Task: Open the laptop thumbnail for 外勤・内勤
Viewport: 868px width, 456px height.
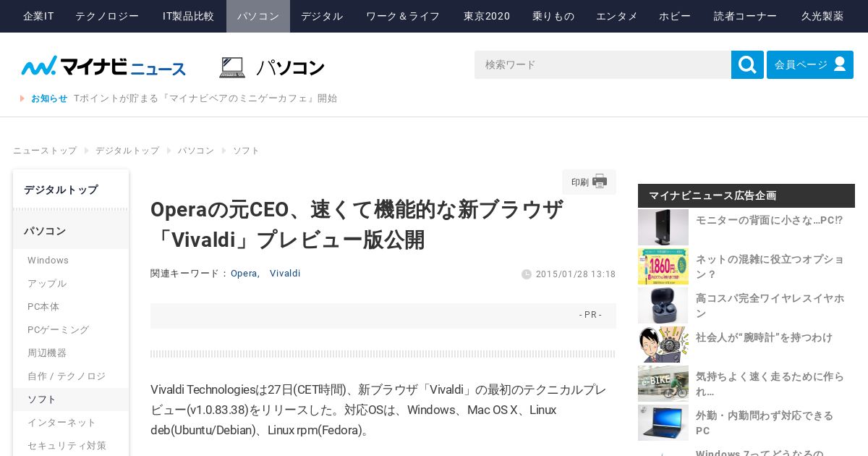Action: (x=663, y=423)
